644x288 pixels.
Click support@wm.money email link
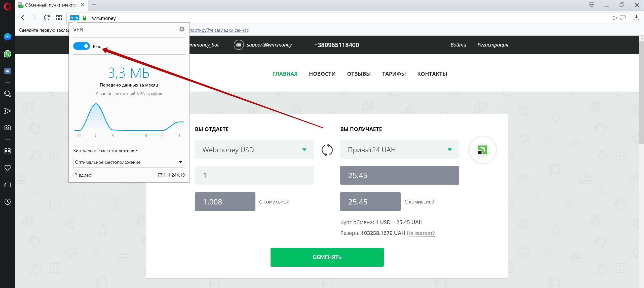click(269, 45)
